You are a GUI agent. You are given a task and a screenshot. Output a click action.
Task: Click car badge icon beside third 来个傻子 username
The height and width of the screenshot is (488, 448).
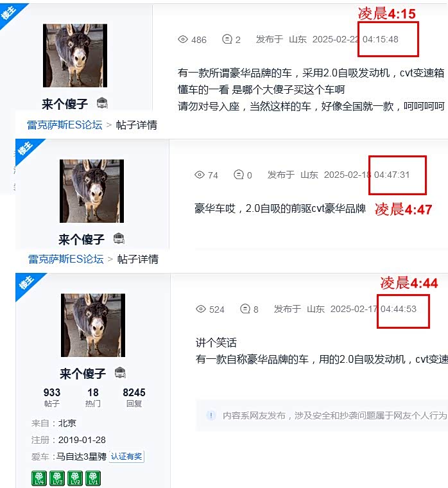tap(121, 372)
